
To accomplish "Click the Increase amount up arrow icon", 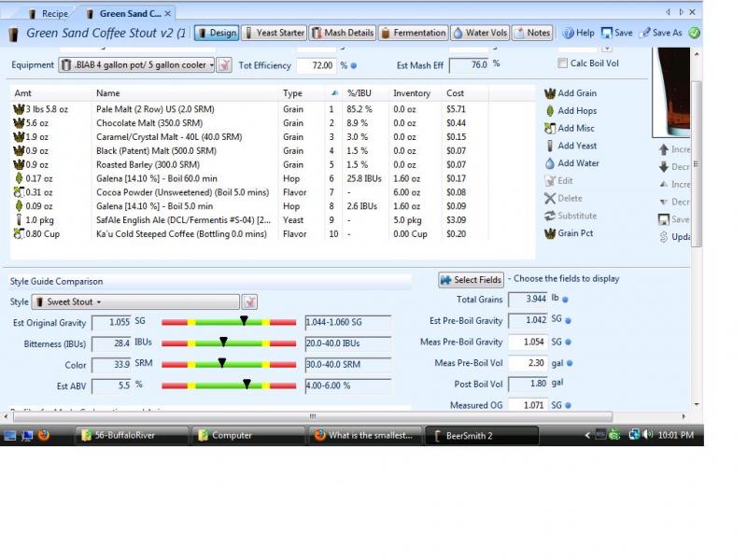I will pos(664,149).
